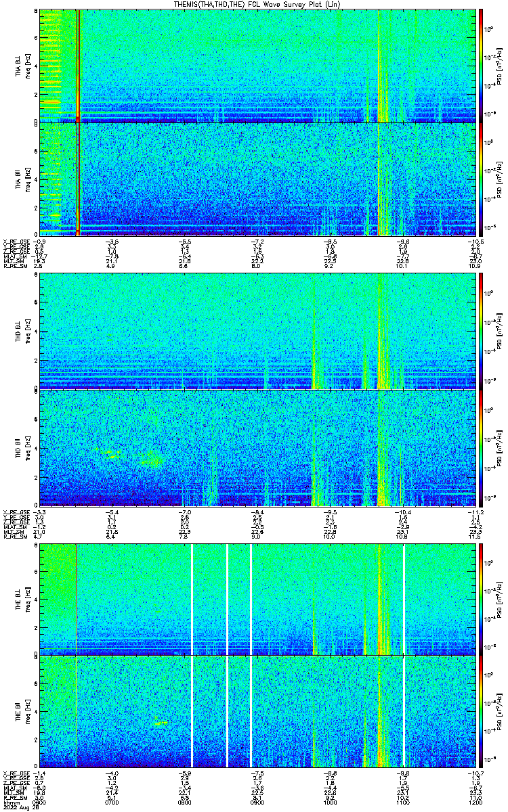This screenshot has height=812, width=508.
Task: Click the THD B-parallel axis label
Action: [x=19, y=447]
